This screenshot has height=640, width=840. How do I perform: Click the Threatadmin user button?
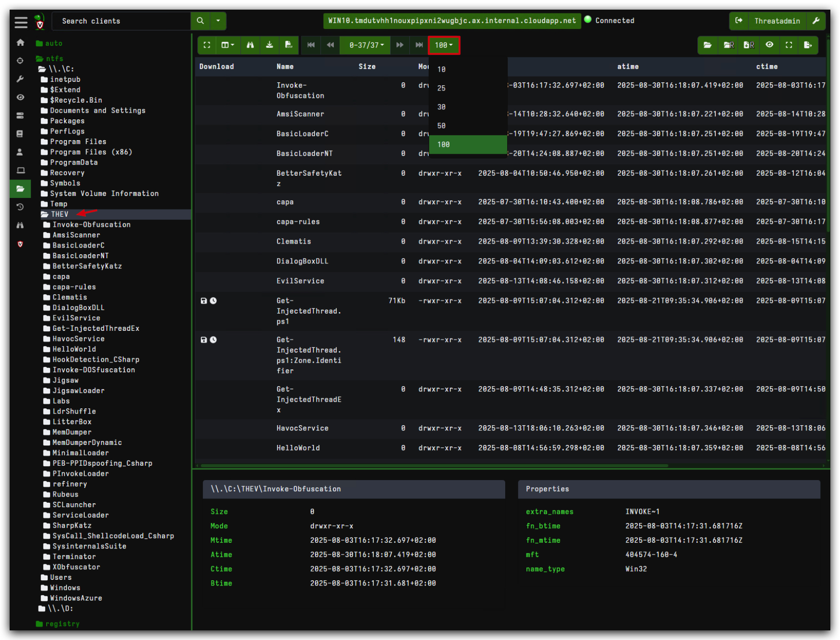click(x=777, y=21)
